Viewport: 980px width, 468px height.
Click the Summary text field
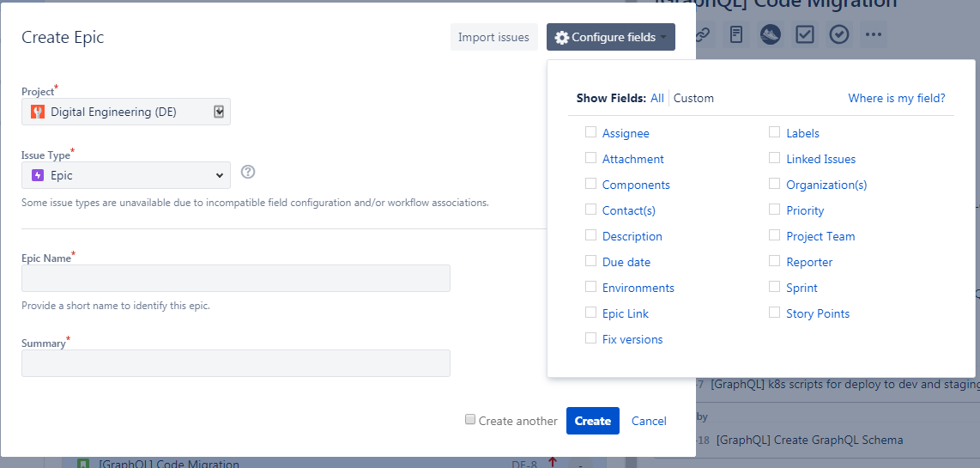[x=236, y=363]
